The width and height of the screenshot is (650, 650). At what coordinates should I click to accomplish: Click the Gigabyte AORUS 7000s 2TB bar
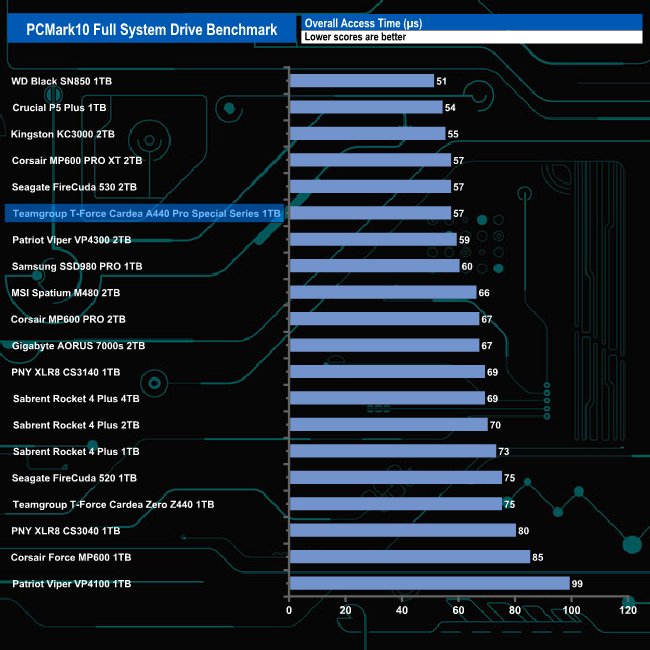pyautogui.click(x=385, y=345)
